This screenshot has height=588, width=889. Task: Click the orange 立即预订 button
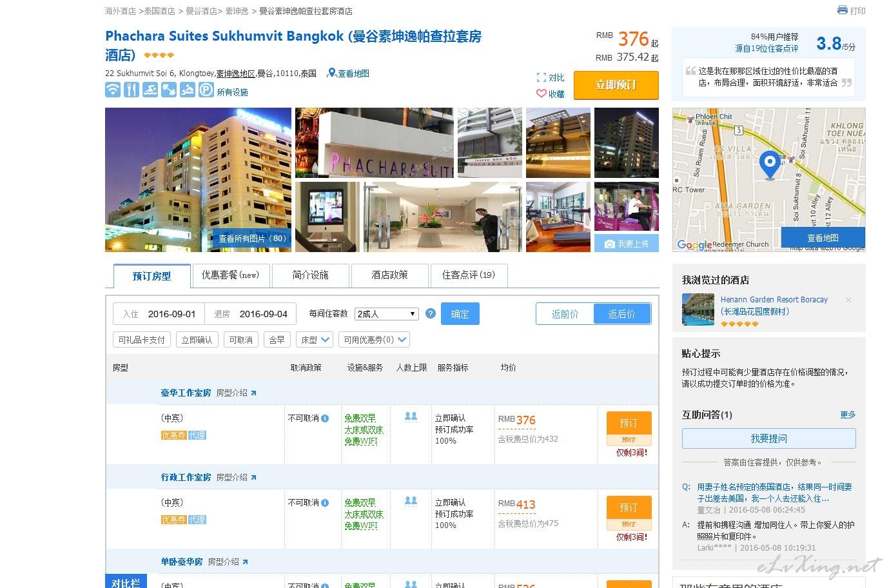616,84
